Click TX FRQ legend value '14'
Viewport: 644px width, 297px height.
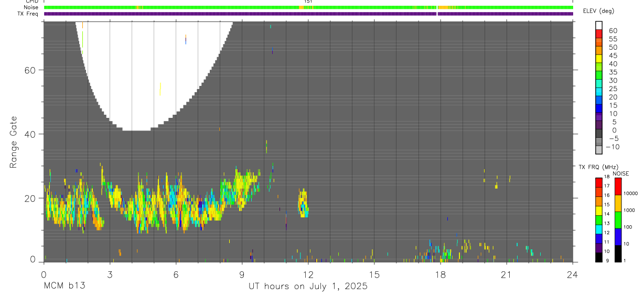click(x=607, y=214)
